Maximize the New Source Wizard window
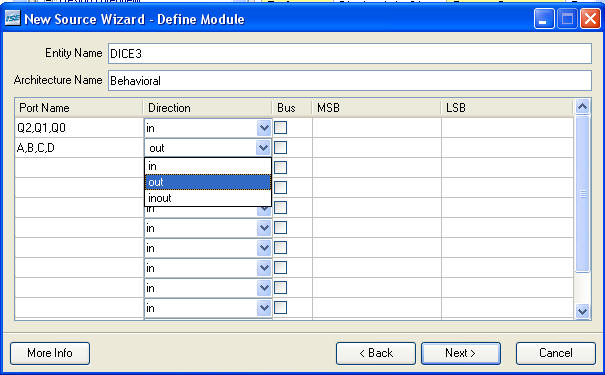 [567, 19]
